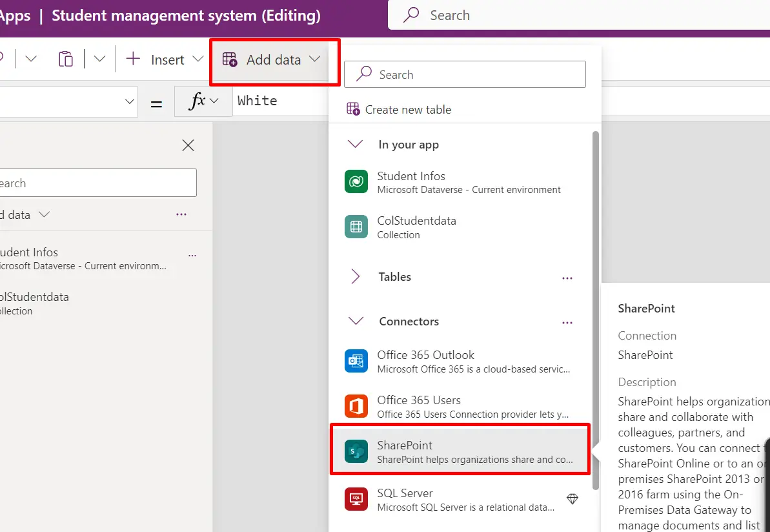Click the fx formula button
Image resolution: width=770 pixels, height=532 pixels.
pos(203,101)
